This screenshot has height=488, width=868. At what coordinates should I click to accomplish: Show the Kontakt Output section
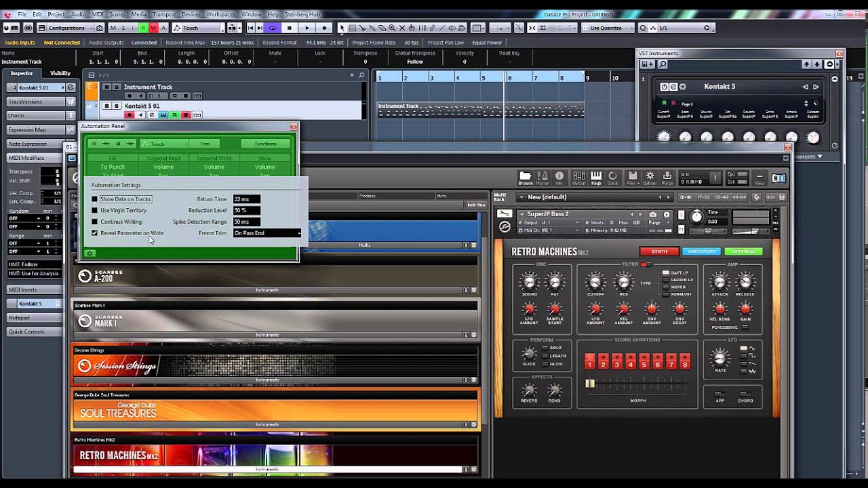point(579,178)
